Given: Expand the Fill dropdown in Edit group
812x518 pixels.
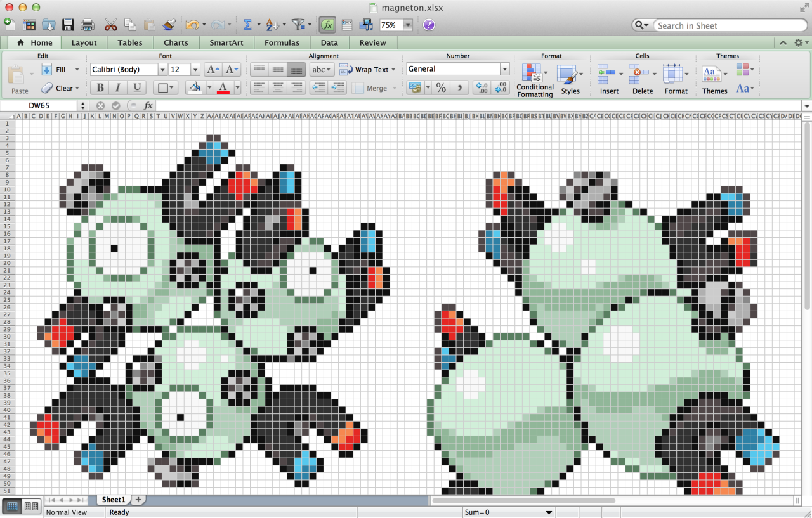Looking at the screenshot, I should click(x=77, y=70).
